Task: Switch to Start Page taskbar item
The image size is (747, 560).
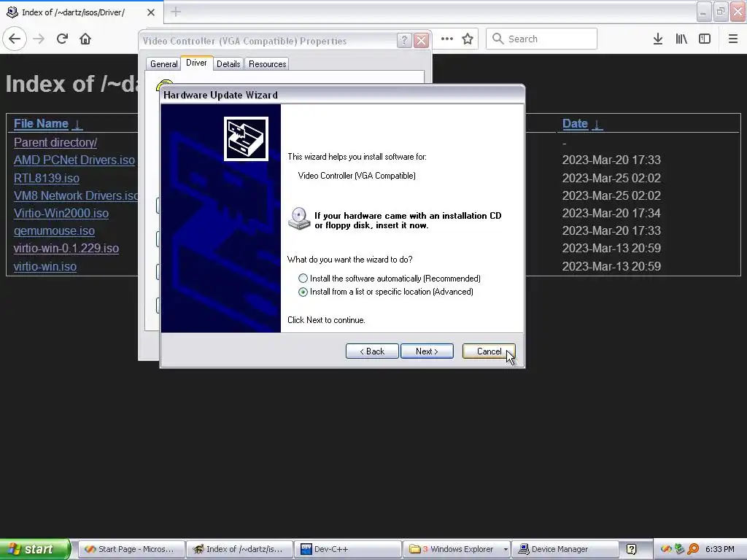Action: click(x=131, y=549)
